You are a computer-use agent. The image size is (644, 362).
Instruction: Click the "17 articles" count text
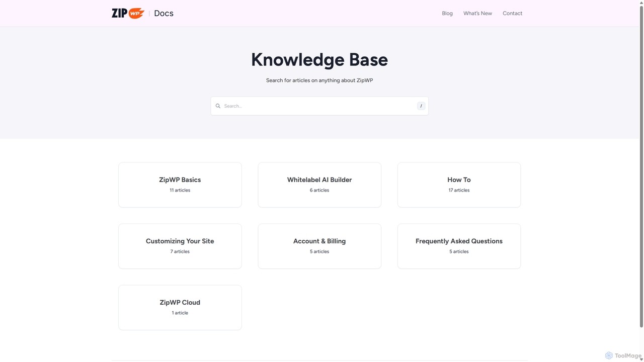[459, 190]
